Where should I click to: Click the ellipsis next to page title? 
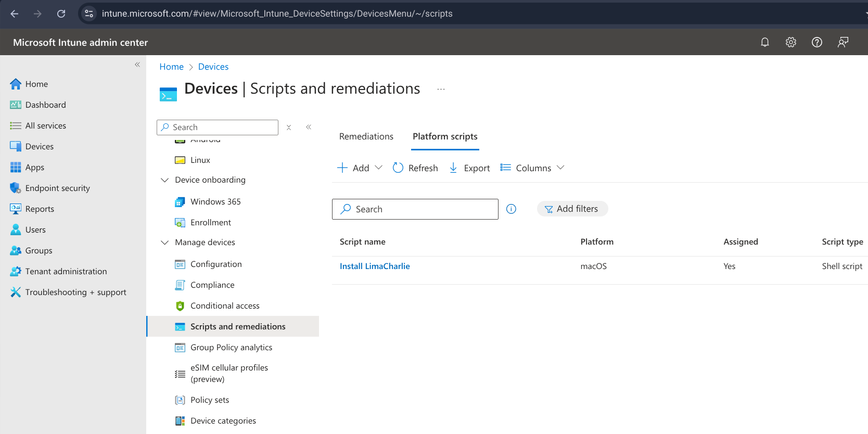441,89
